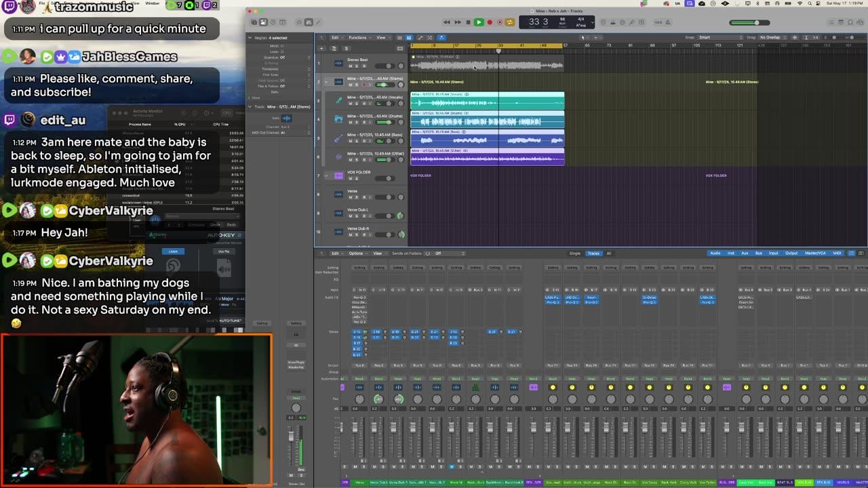
Task: Open the mixer Edit menu
Action: click(x=336, y=253)
